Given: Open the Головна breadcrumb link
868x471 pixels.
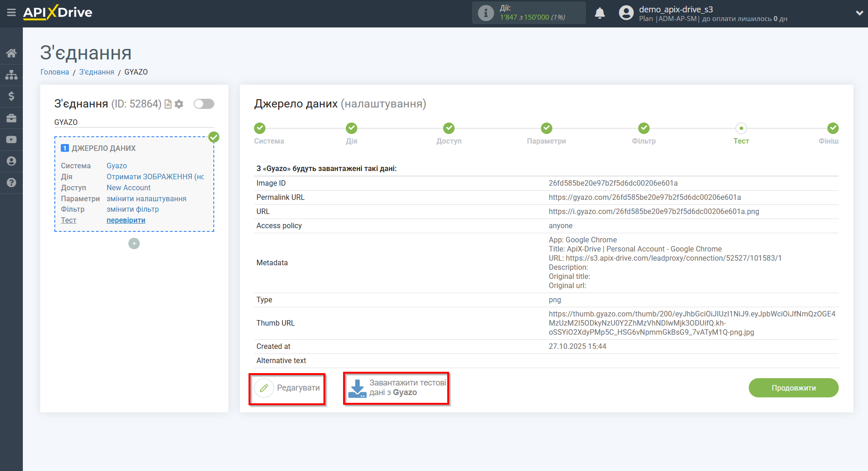Looking at the screenshot, I should pyautogui.click(x=55, y=72).
